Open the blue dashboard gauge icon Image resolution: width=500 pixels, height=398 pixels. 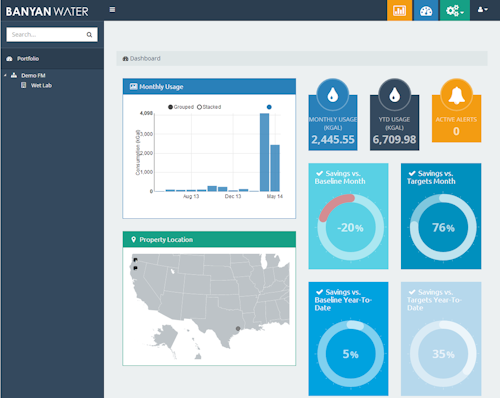[426, 10]
